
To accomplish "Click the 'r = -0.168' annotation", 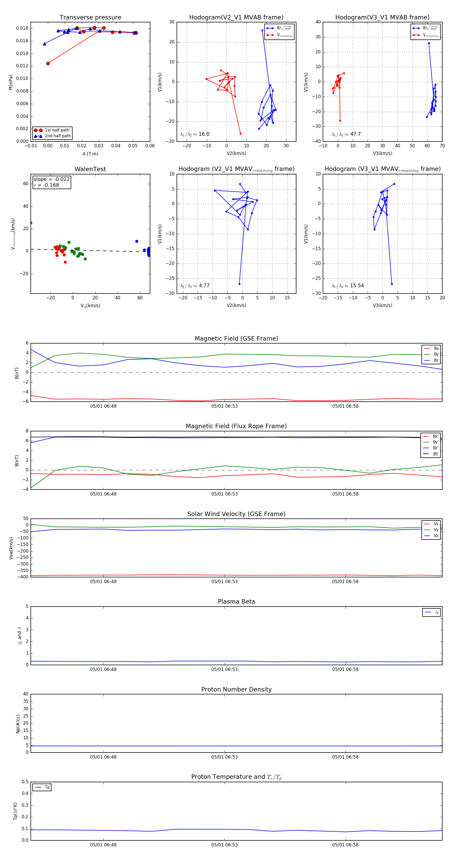I will [47, 185].
